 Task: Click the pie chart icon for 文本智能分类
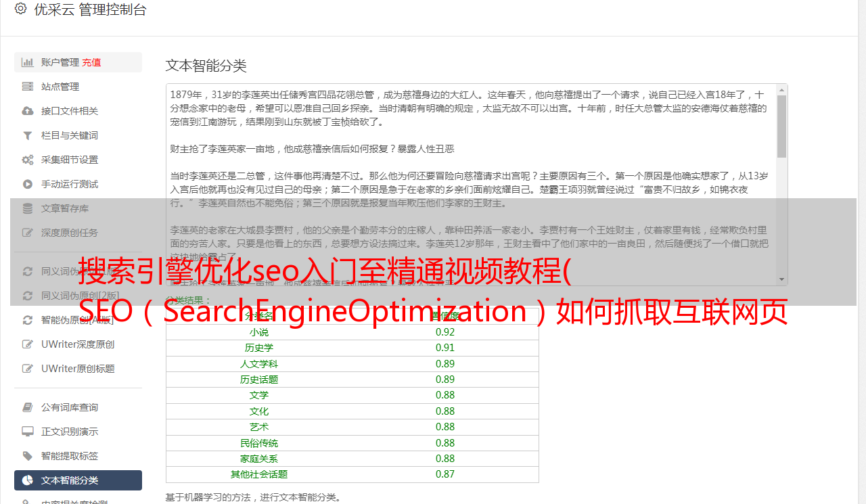[x=27, y=480]
